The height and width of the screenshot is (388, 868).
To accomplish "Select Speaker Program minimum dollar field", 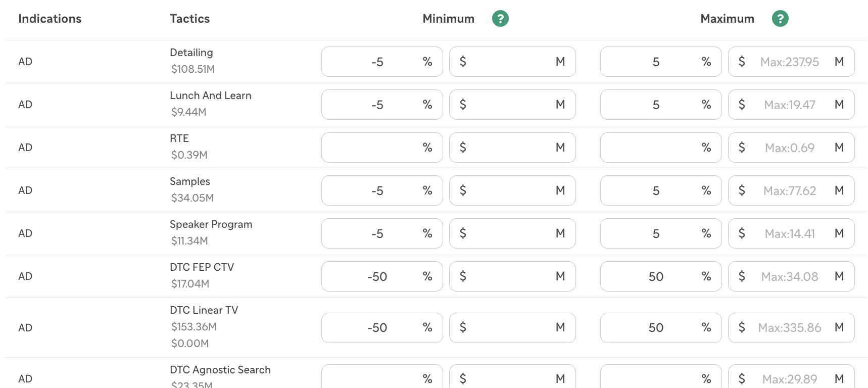I will (512, 233).
